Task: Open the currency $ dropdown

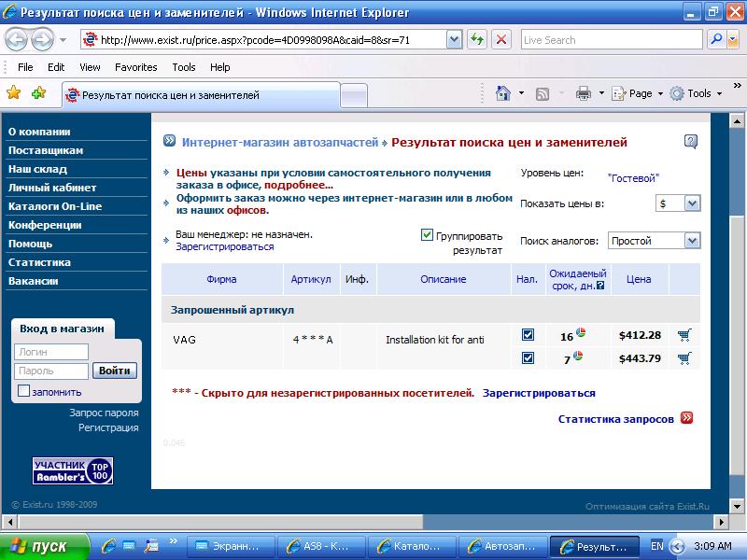Action: tap(692, 203)
